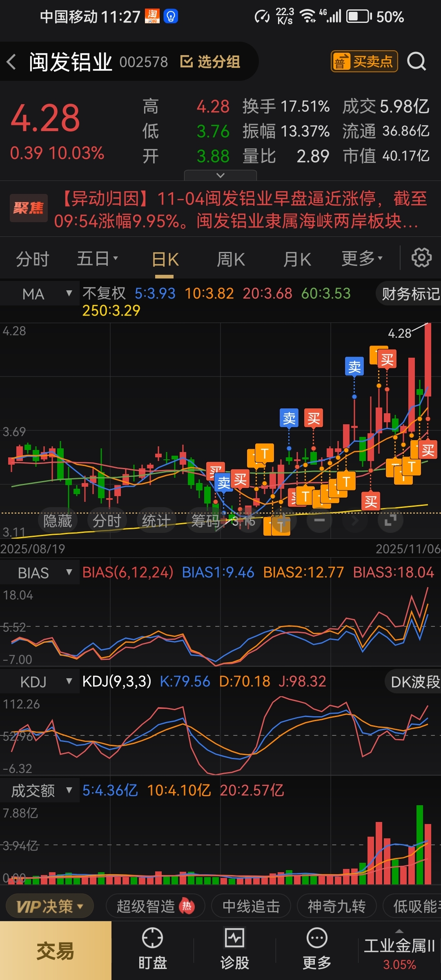Switch to the 月K tab
This screenshot has width=441, height=980.
(297, 259)
